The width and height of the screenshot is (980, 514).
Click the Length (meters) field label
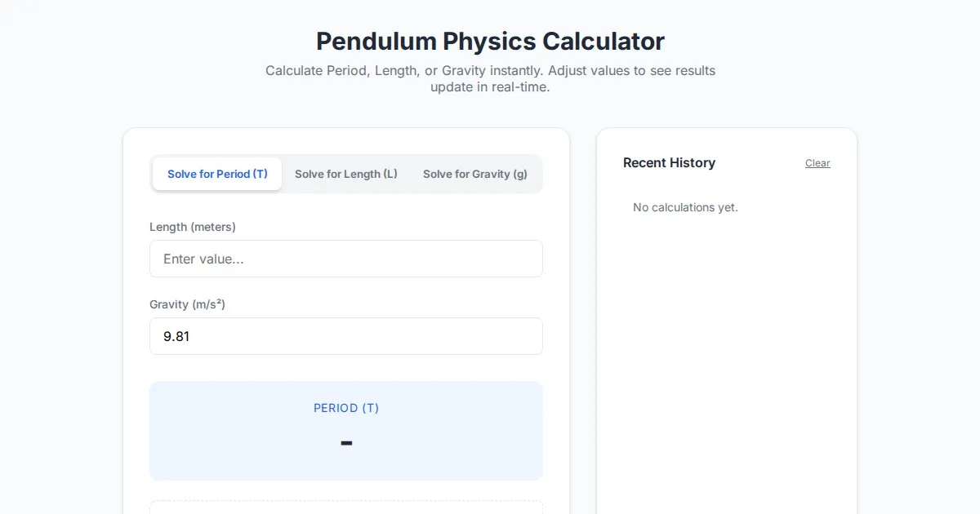[x=192, y=227]
